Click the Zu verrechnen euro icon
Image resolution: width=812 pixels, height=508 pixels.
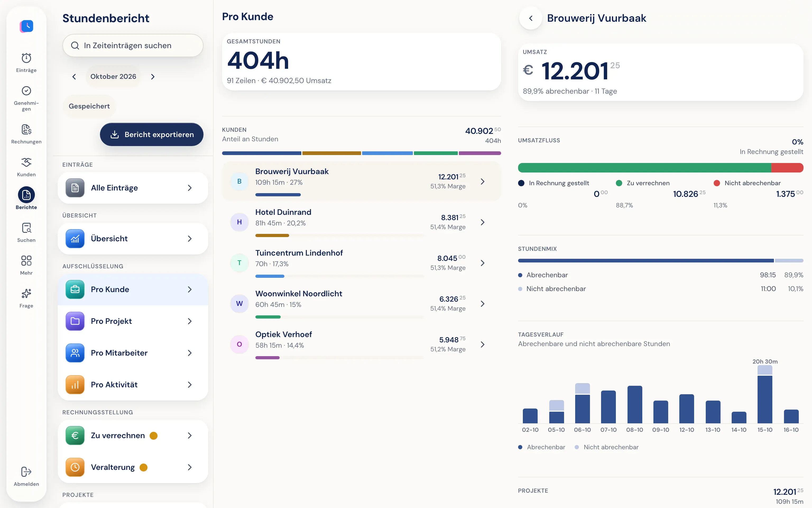tap(75, 436)
